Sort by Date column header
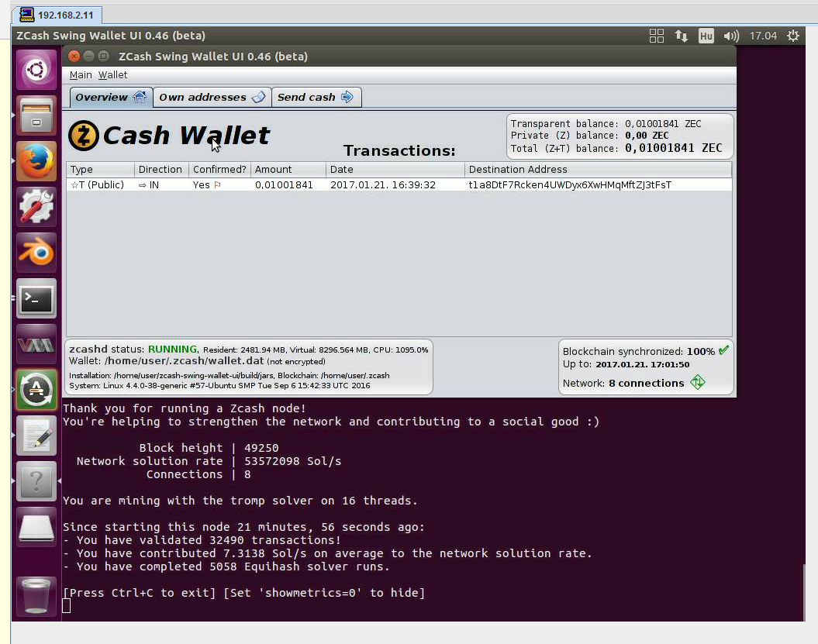818x644 pixels. [395, 170]
